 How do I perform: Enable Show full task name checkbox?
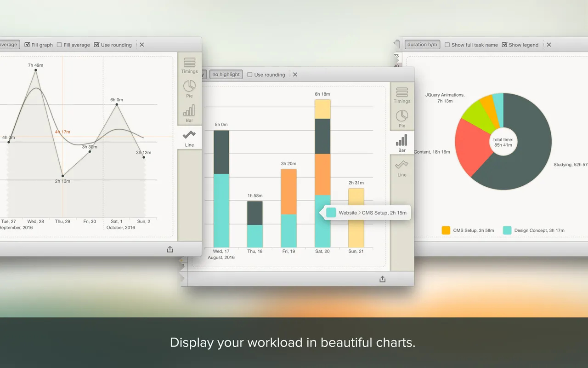coord(447,45)
